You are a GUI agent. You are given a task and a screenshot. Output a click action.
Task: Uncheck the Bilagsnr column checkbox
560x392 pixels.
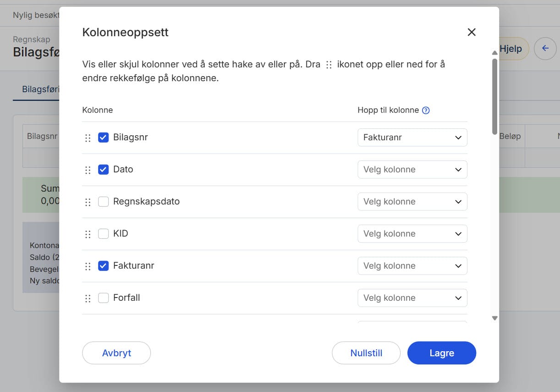[x=104, y=138]
